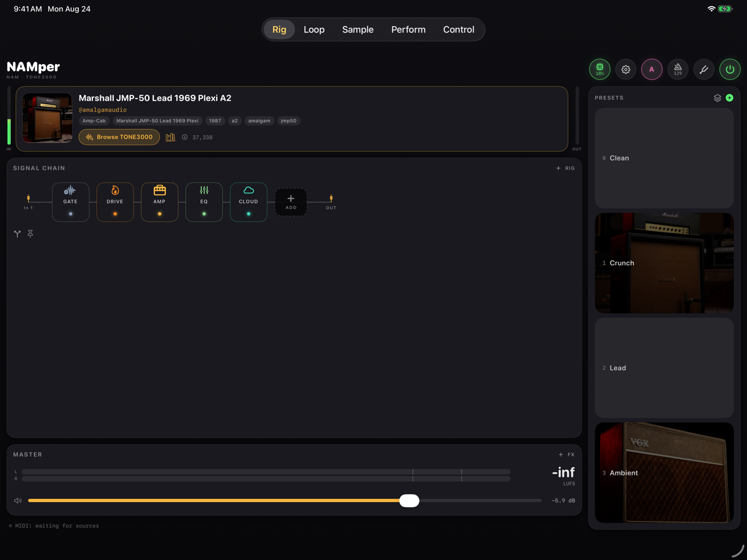Toggle the green power button
The width and height of the screenshot is (747, 560).
click(x=730, y=69)
